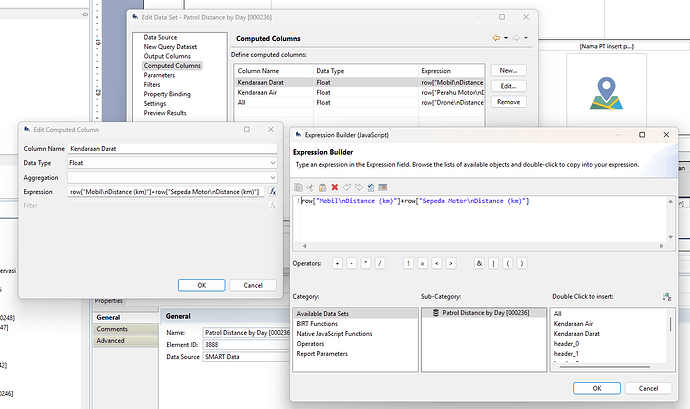Click the Cut scissors icon in Expression Builder
This screenshot has width=690, height=409.
(x=310, y=187)
